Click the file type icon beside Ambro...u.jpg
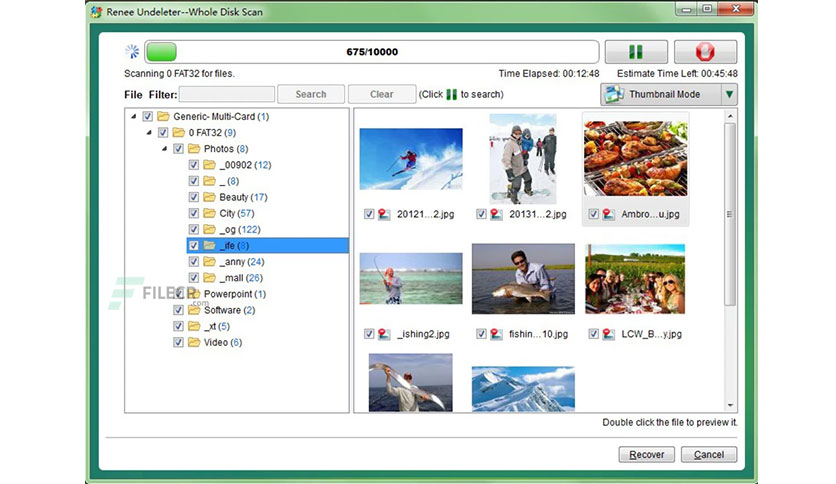Viewport: 836px width, 484px height. pos(608,214)
